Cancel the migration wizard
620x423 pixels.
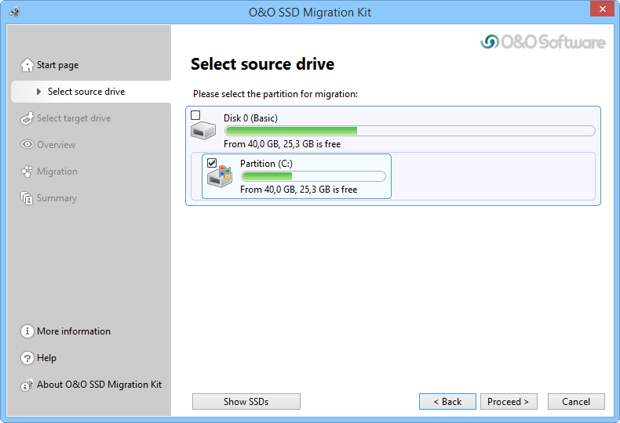pyautogui.click(x=576, y=401)
